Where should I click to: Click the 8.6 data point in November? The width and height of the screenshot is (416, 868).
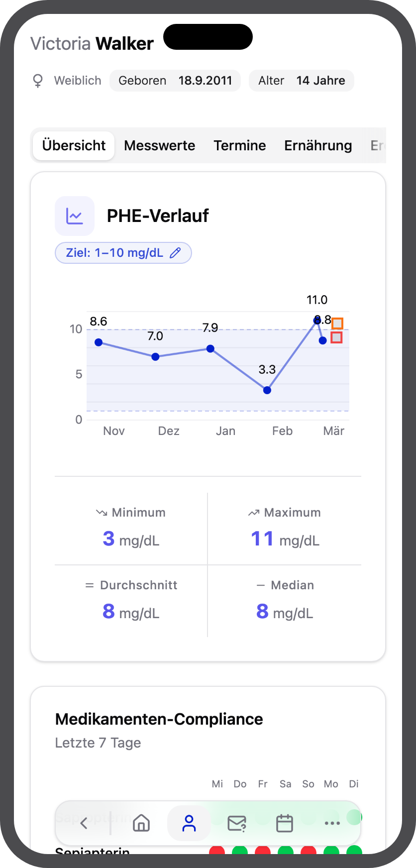[x=99, y=342]
